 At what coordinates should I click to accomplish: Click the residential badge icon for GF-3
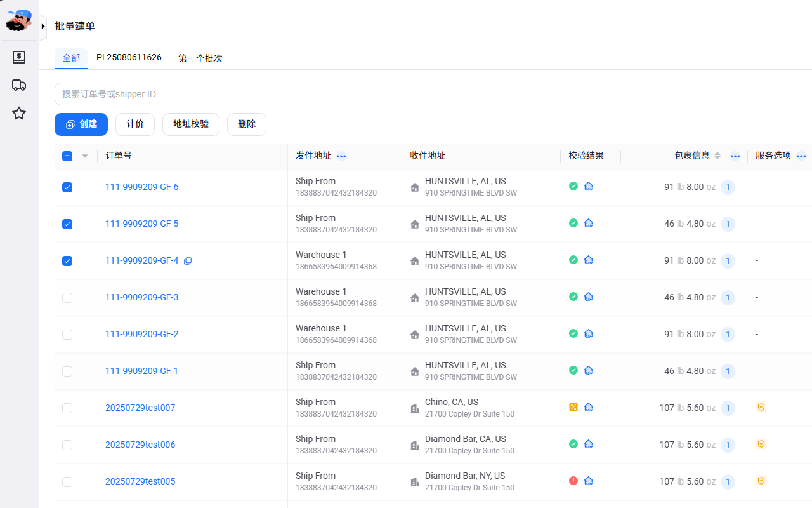[x=589, y=297]
